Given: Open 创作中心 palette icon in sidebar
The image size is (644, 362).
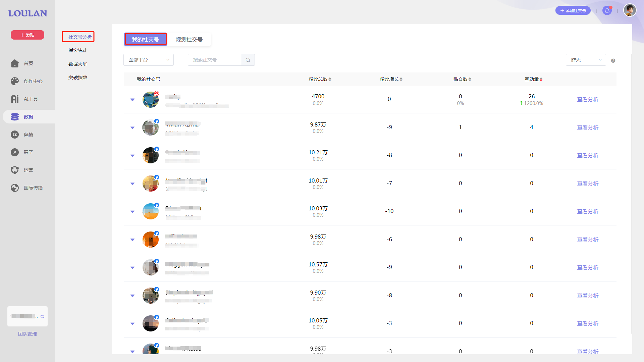Looking at the screenshot, I should (x=15, y=81).
